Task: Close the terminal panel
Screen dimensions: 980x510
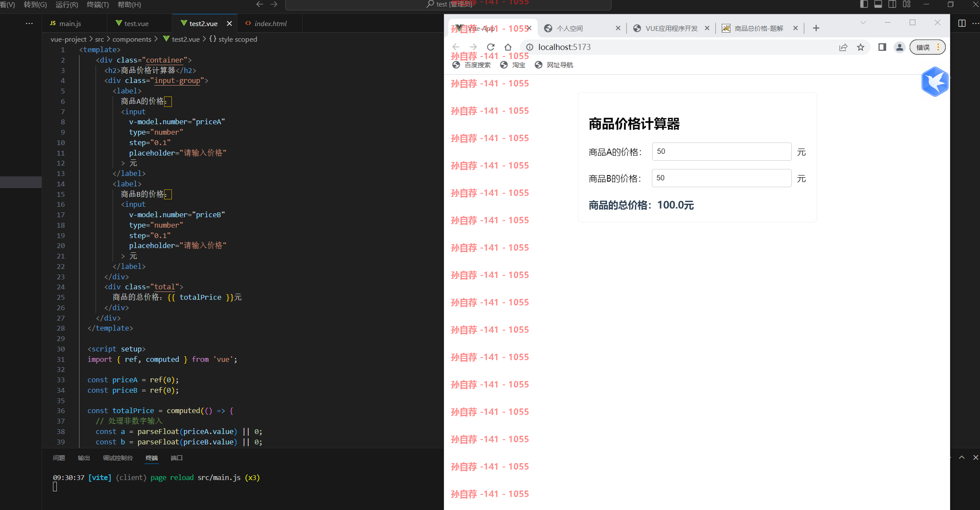Action: pyautogui.click(x=976, y=457)
